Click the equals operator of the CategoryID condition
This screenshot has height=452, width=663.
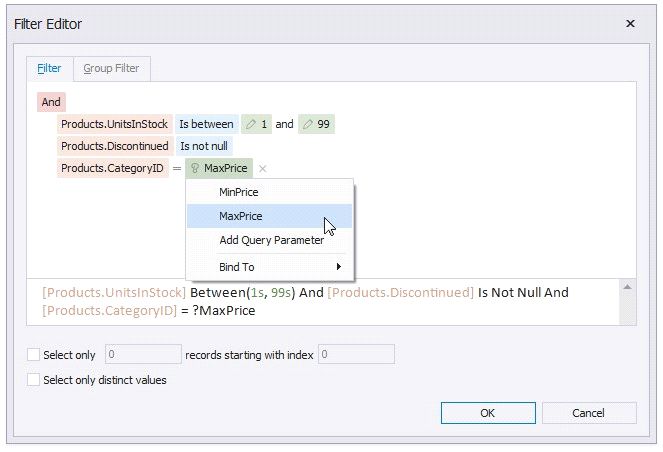pyautogui.click(x=176, y=169)
